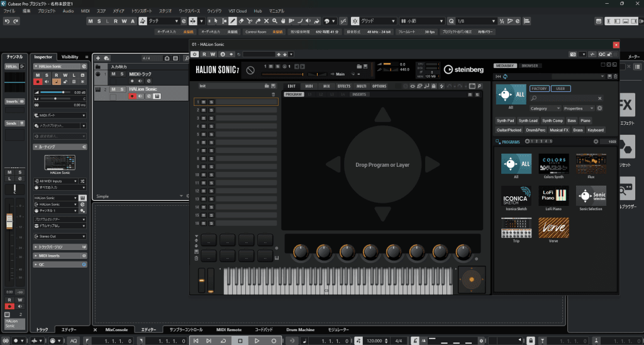Select the Mute (X) tool
This screenshot has height=345, width=644.
click(x=266, y=21)
